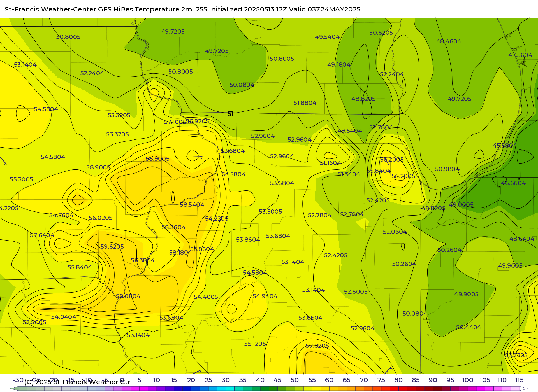Screen dimensions: 538x392
Task: Click the temperature reading 49.0005
Action: coord(461,205)
